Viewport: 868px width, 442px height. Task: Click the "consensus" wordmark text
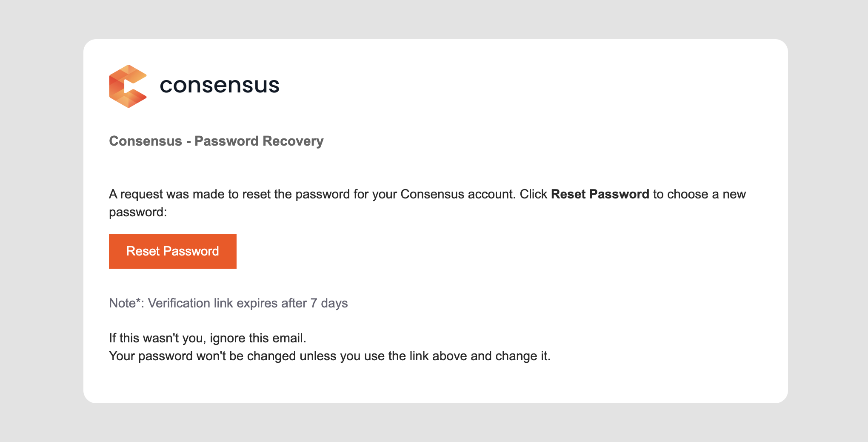[x=219, y=85]
